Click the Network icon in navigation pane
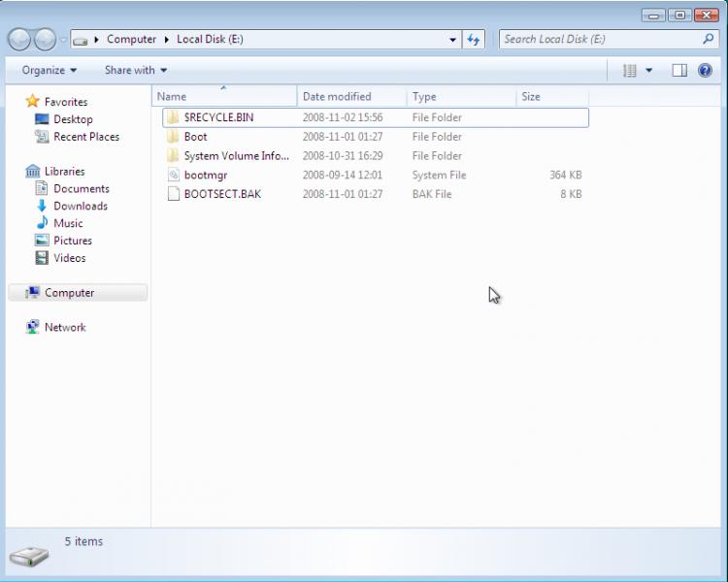 pyautogui.click(x=32, y=327)
